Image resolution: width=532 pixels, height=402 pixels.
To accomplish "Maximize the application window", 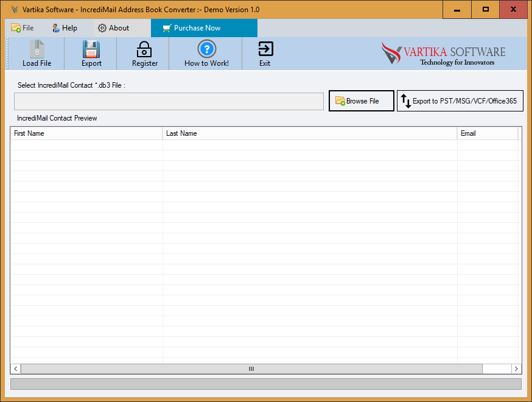I will coord(486,10).
